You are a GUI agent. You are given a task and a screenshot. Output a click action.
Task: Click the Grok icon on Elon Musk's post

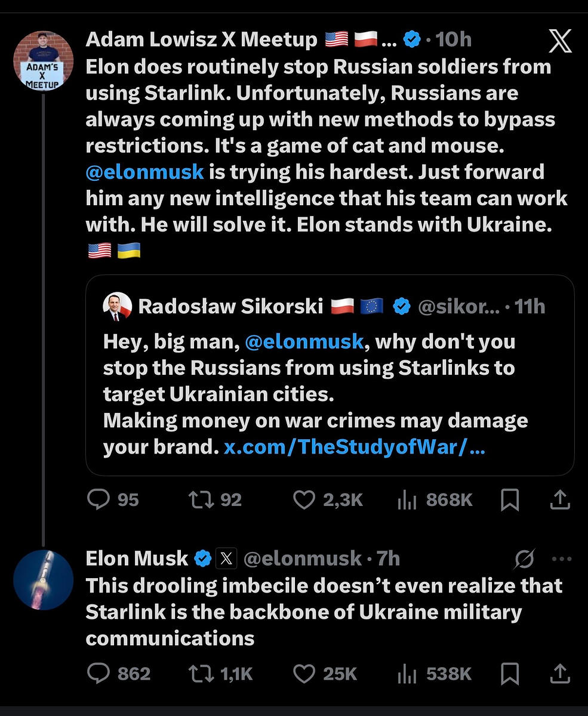524,559
